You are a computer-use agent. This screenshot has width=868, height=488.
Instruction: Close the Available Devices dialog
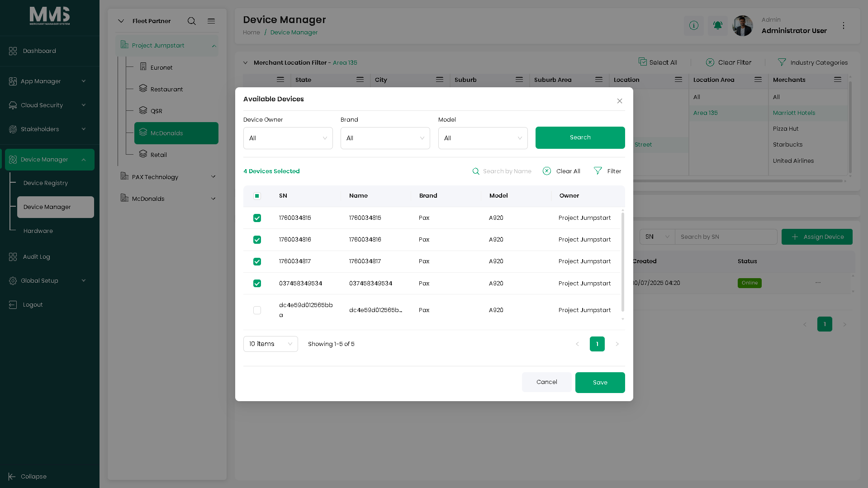[x=620, y=101]
